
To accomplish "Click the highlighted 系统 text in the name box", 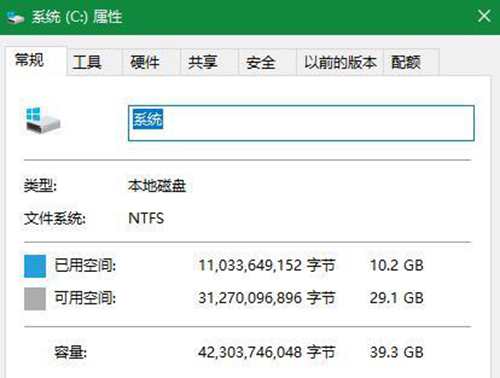I will [148, 119].
